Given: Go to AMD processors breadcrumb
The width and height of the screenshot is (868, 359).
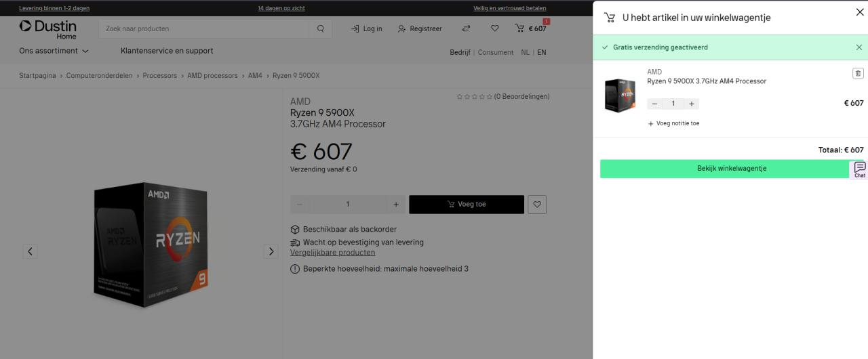Looking at the screenshot, I should coord(212,75).
